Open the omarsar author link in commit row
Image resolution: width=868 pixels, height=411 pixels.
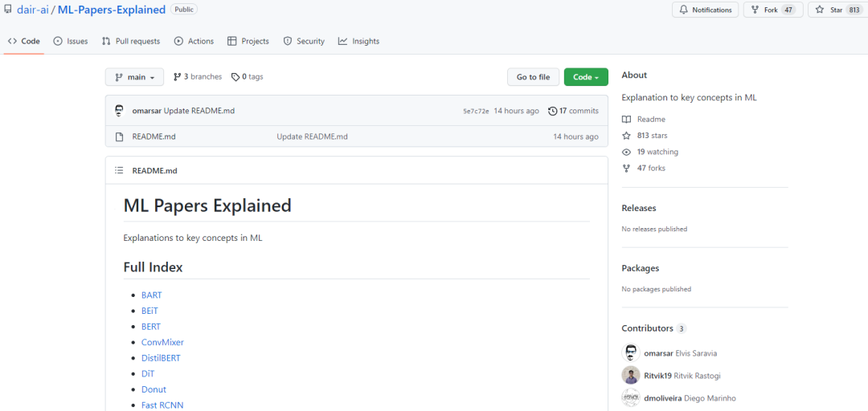tap(147, 111)
